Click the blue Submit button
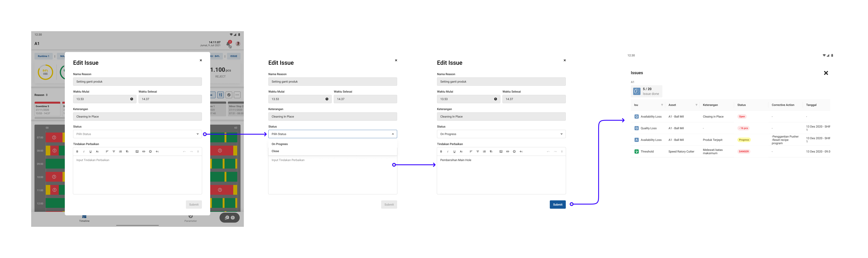The height and width of the screenshot is (258, 868). pyautogui.click(x=558, y=205)
